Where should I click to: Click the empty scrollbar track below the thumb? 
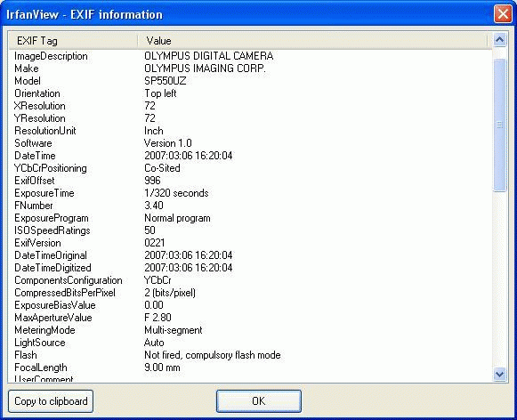click(499, 279)
